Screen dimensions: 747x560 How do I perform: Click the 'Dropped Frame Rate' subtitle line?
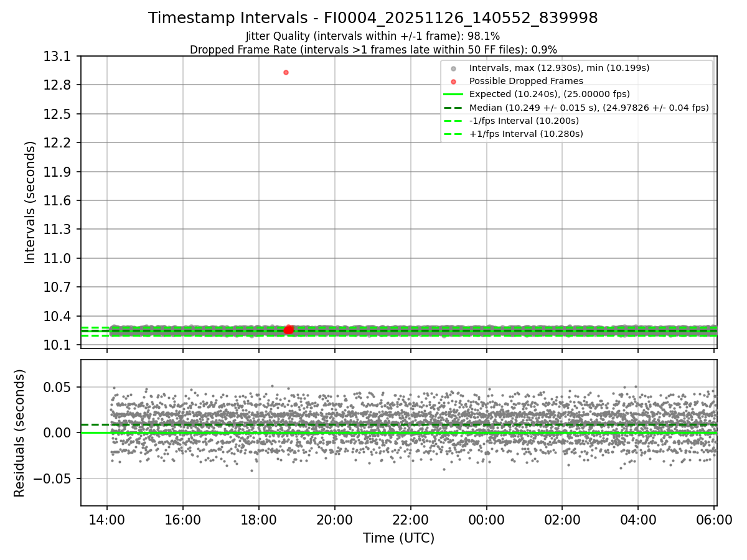coord(373,50)
